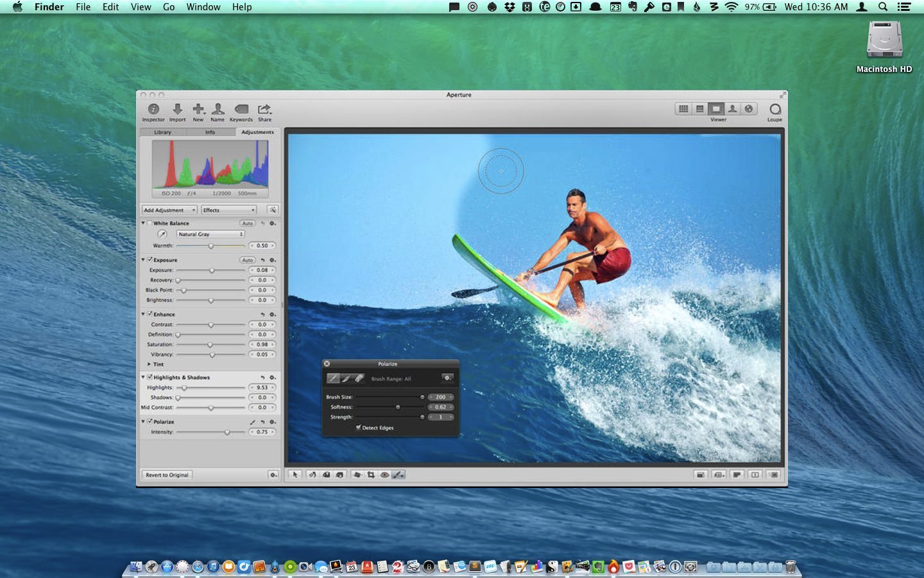
Task: Toggle Detect Edges checkbox
Action: point(358,428)
